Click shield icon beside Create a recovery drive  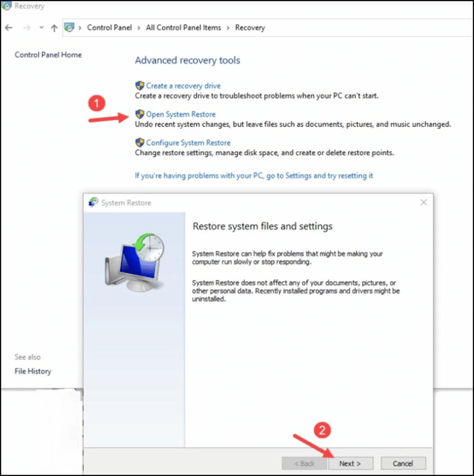(139, 86)
